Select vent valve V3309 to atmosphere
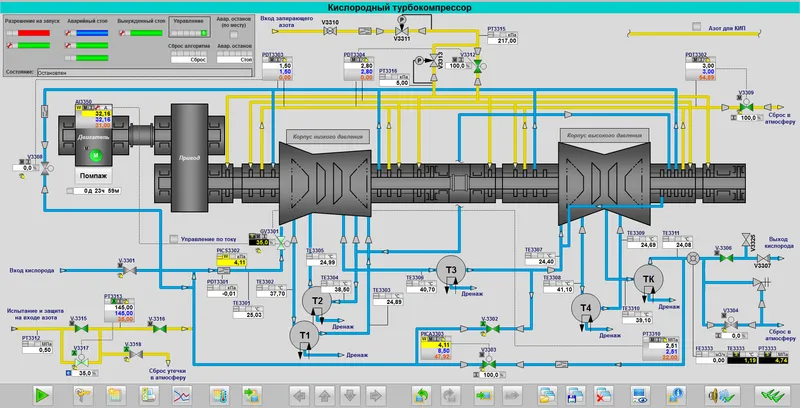 point(745,107)
